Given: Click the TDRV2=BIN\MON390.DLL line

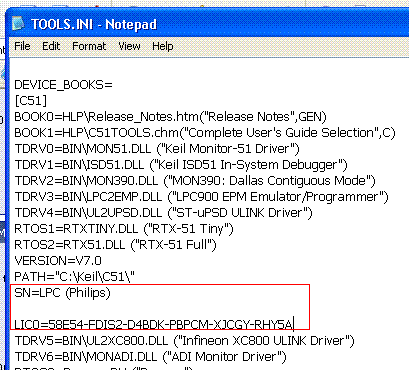Looking at the screenshot, I should coord(195,181).
